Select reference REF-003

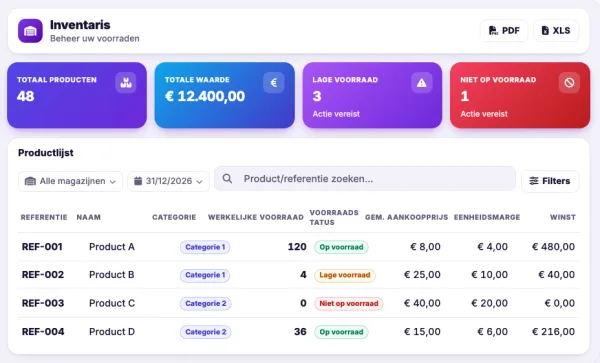[43, 303]
